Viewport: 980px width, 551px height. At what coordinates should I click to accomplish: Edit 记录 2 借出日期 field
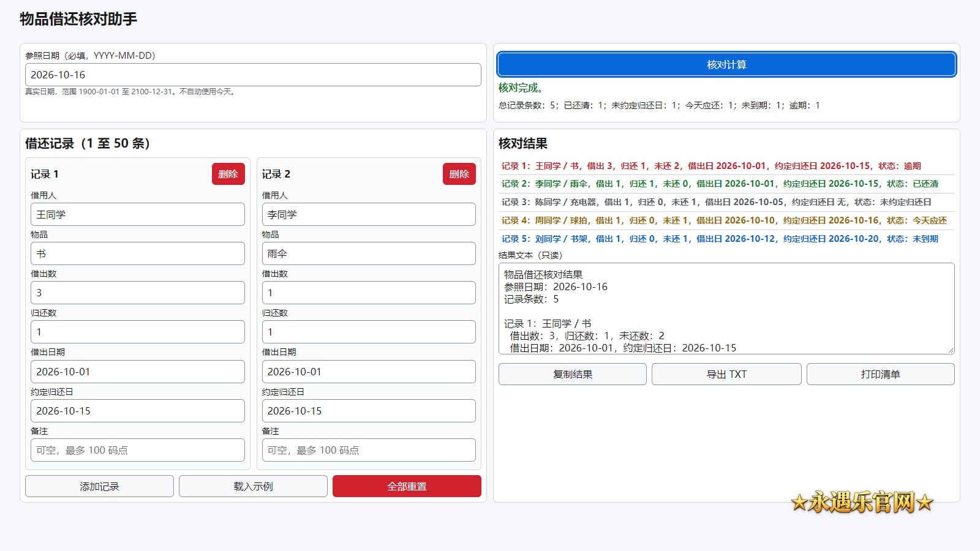369,372
